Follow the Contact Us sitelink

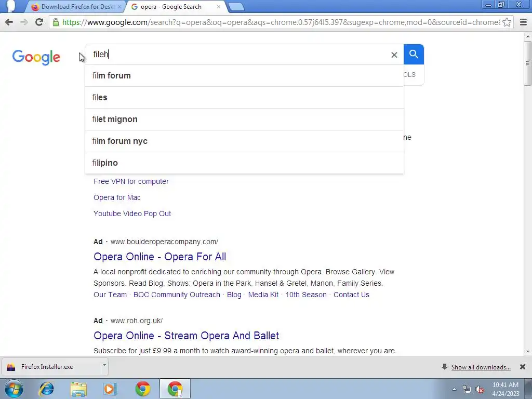[x=351, y=295]
